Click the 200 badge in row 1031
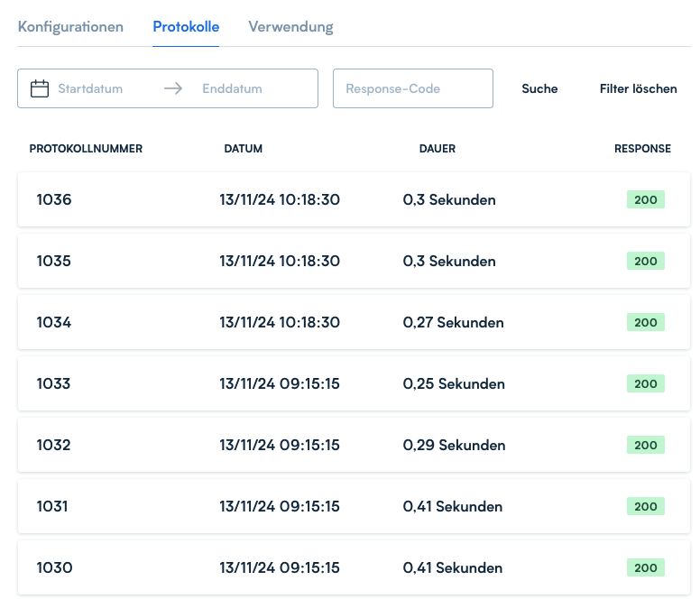Screen dimensions: 700x599 pyautogui.click(x=645, y=506)
